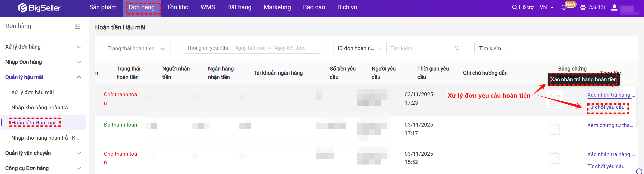Screen dimensions: 644x174
Task: Click magnifier icon in search field
Action: click(456, 48)
